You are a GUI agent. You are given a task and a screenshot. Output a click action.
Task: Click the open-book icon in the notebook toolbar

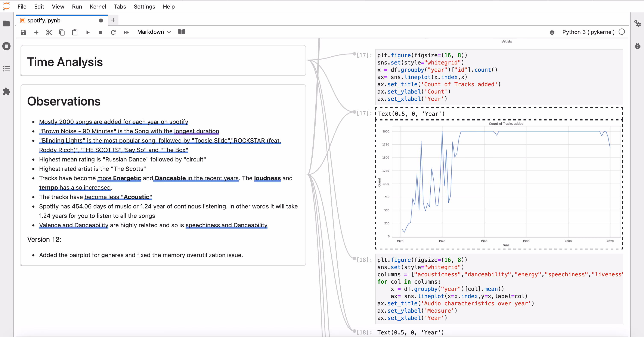pos(182,32)
